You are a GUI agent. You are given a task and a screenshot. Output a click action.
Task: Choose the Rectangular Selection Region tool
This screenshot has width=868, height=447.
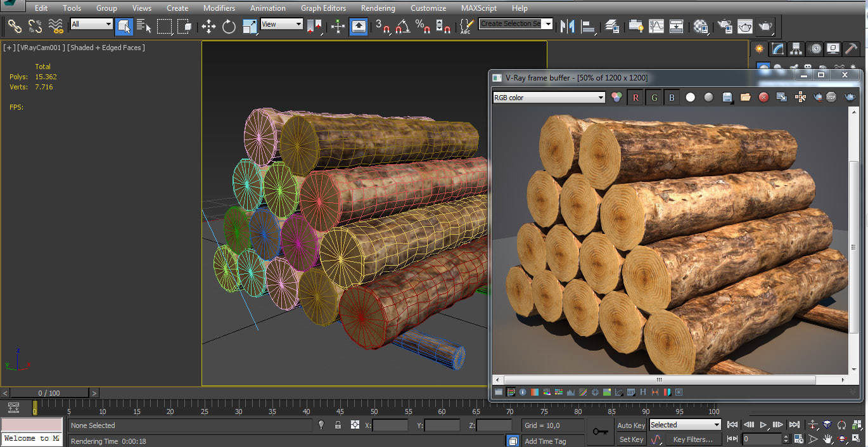pyautogui.click(x=164, y=26)
